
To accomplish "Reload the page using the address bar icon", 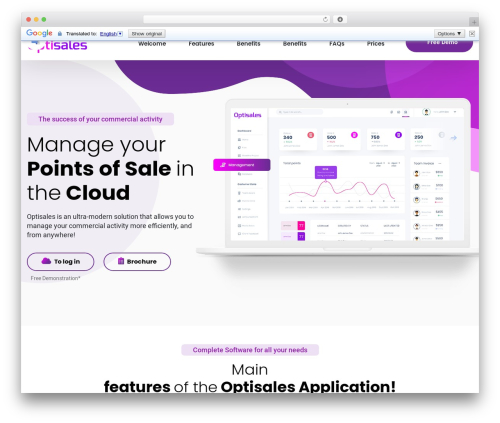I will point(325,20).
